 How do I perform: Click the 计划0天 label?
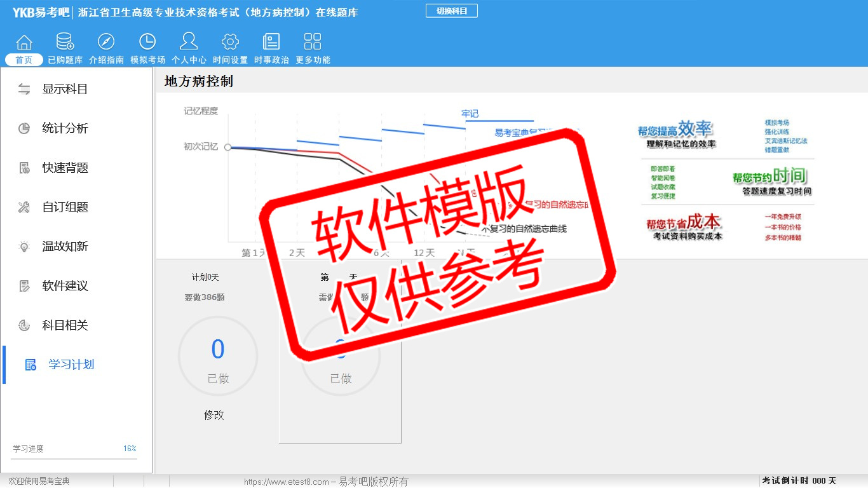click(205, 278)
